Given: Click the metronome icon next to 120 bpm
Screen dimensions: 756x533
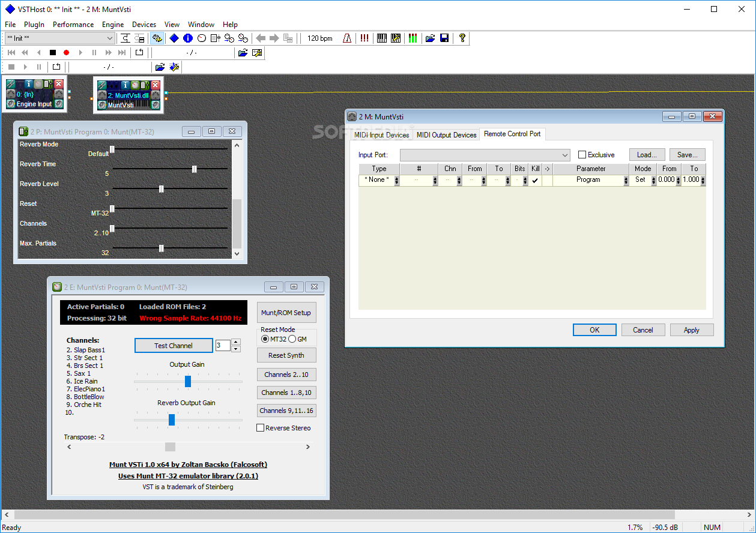Looking at the screenshot, I should coord(347,38).
